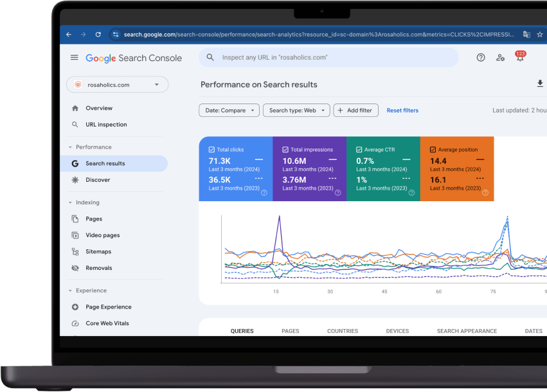This screenshot has width=547, height=392.
Task: Open Overview in sidebar
Action: [99, 108]
